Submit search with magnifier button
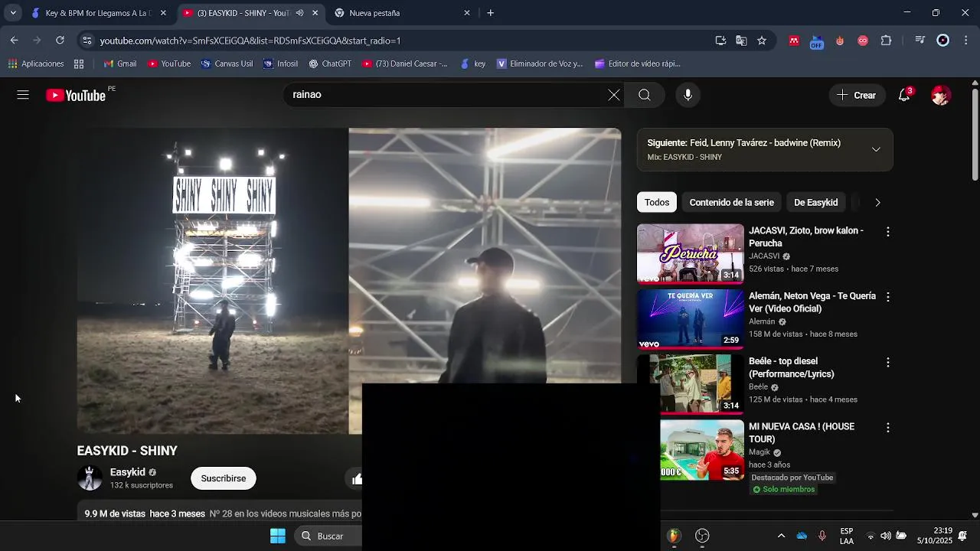This screenshot has height=551, width=980. [645, 95]
